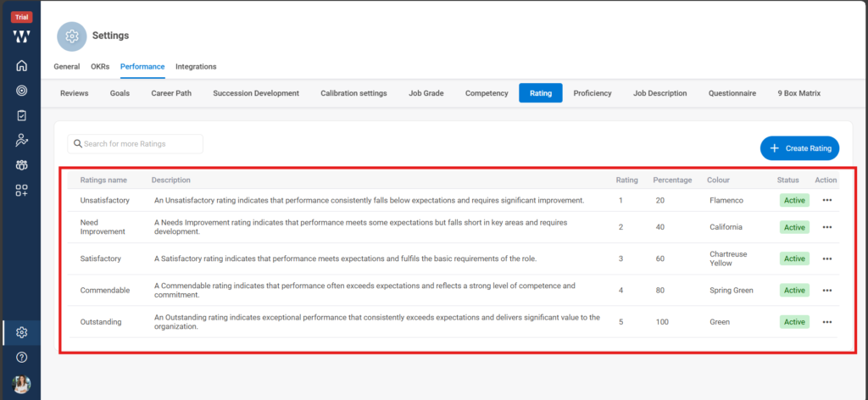
Task: Select the Competency sub-tab
Action: 487,93
